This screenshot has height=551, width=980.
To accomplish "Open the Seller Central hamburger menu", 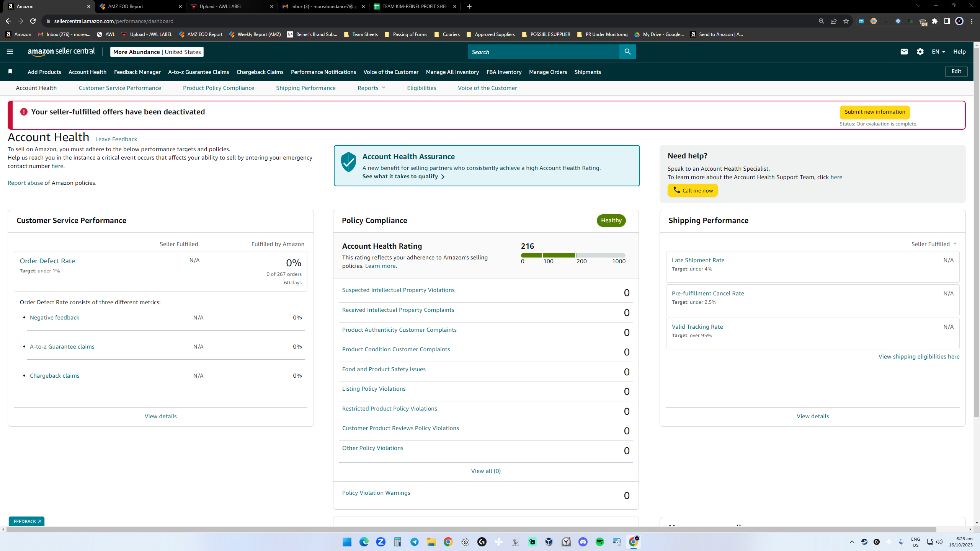I will (10, 52).
